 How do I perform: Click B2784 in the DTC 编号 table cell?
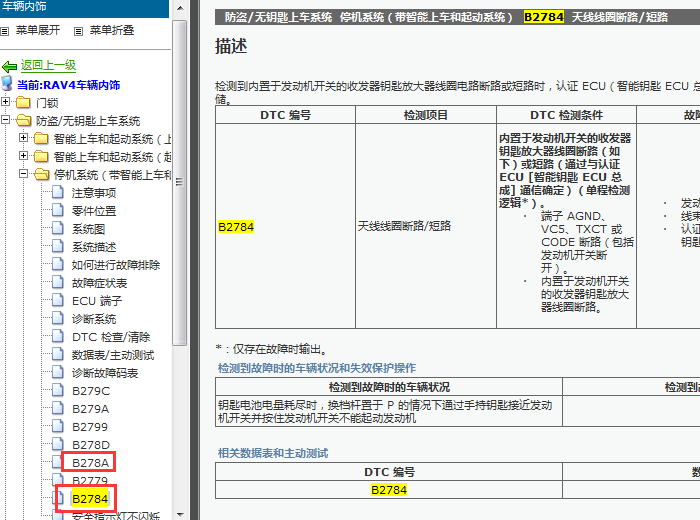tap(236, 227)
